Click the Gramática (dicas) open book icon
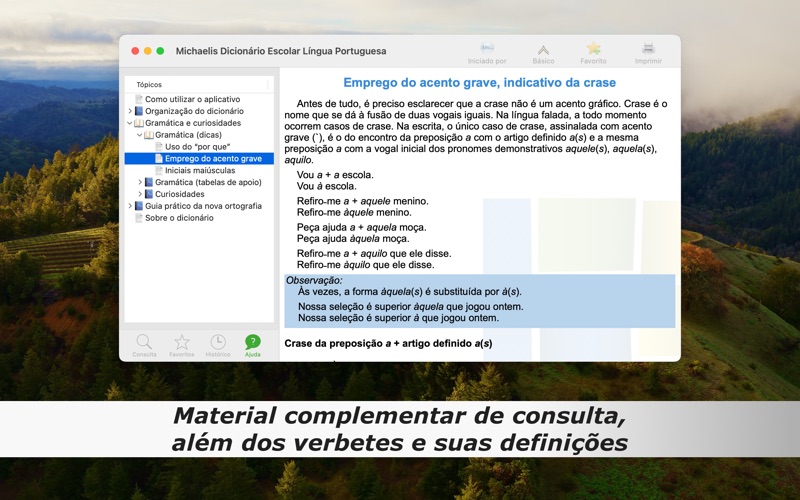The height and width of the screenshot is (500, 800). (x=148, y=135)
